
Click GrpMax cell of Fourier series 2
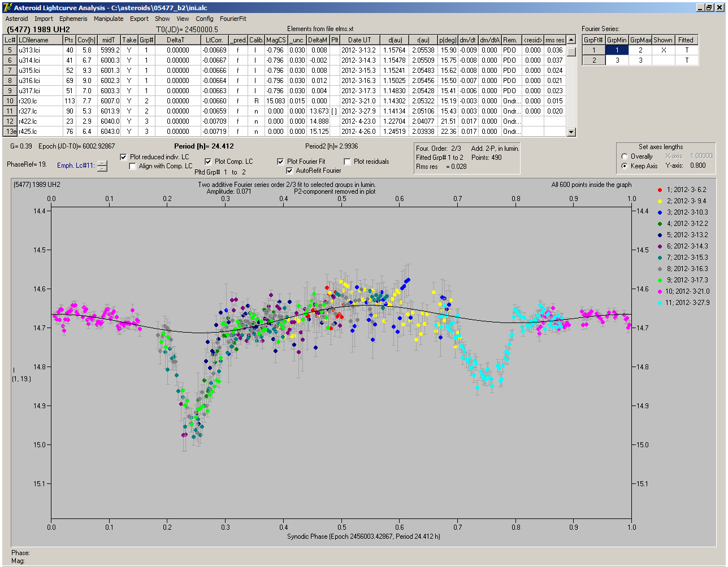[x=640, y=60]
